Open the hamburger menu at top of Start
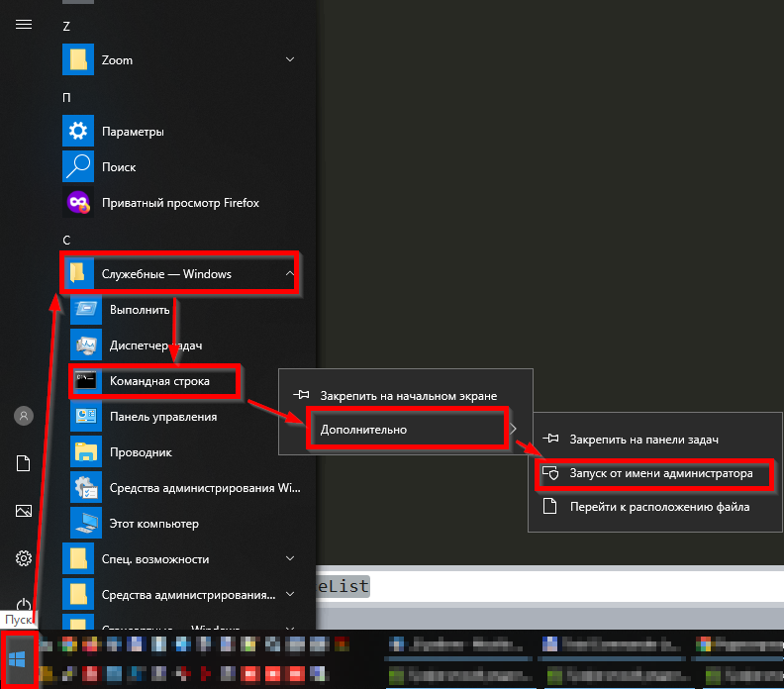The width and height of the screenshot is (784, 689). tap(24, 25)
